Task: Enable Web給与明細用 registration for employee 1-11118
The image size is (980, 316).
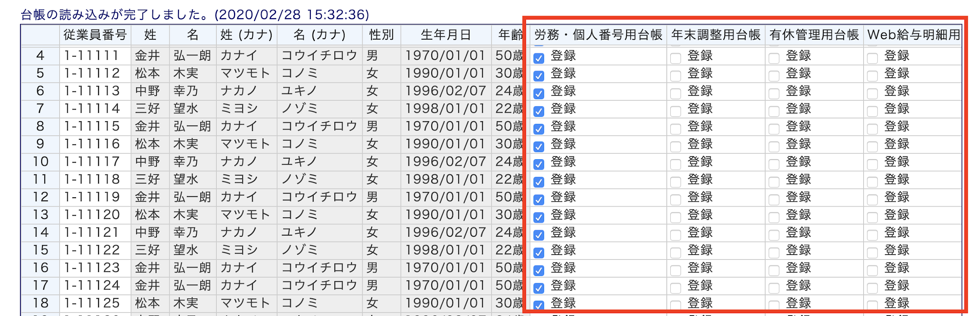Action: pos(872,182)
